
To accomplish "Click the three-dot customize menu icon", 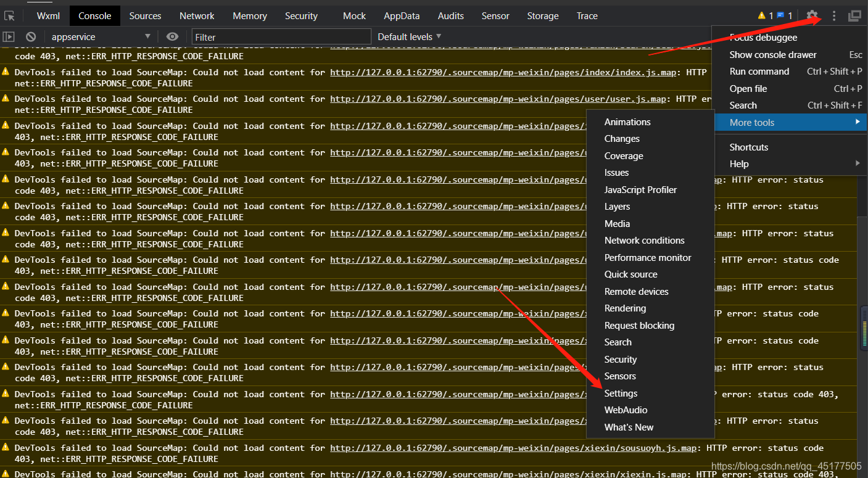I will (834, 16).
